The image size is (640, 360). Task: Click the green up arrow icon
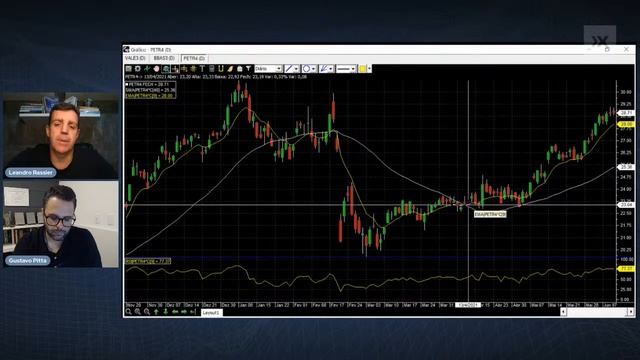(x=156, y=312)
